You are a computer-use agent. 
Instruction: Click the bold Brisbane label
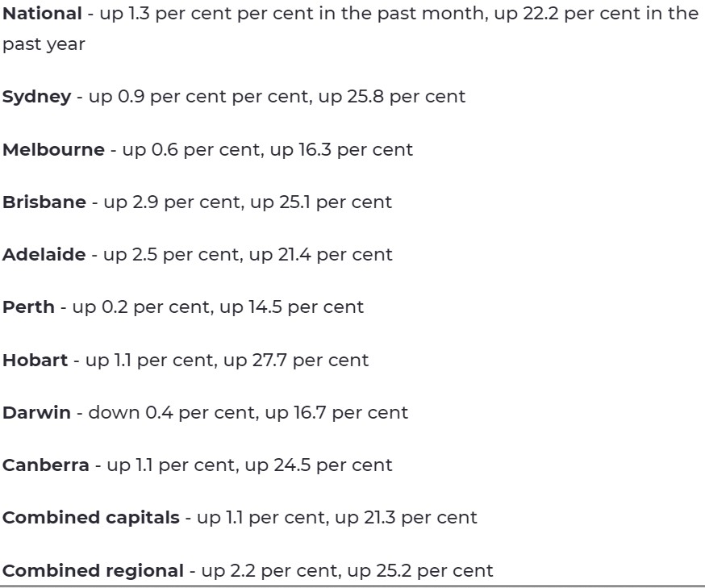pos(44,202)
